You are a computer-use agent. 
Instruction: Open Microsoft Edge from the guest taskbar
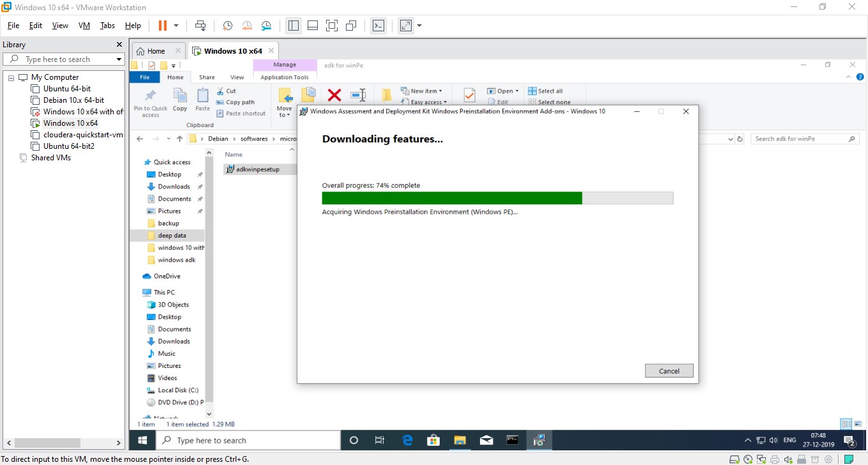(408, 440)
